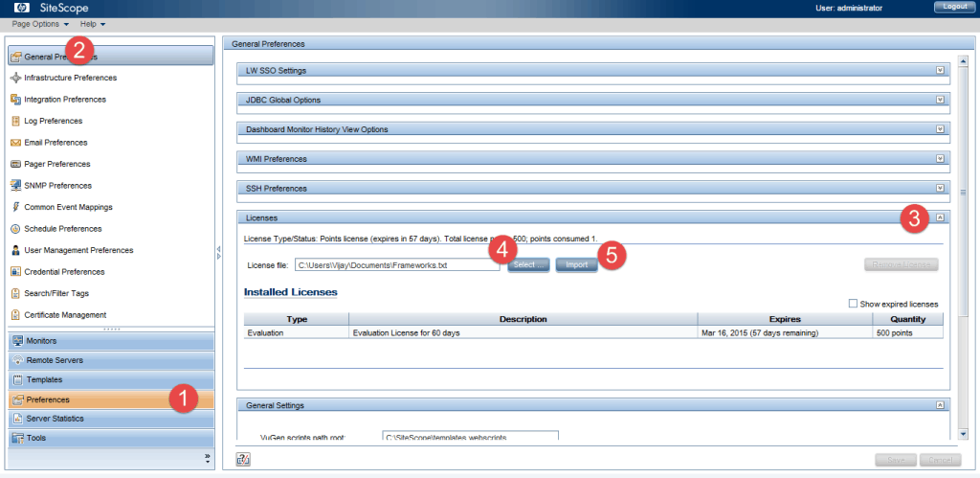Click the Remove License button
Screen dimensions: 980x478
[902, 264]
